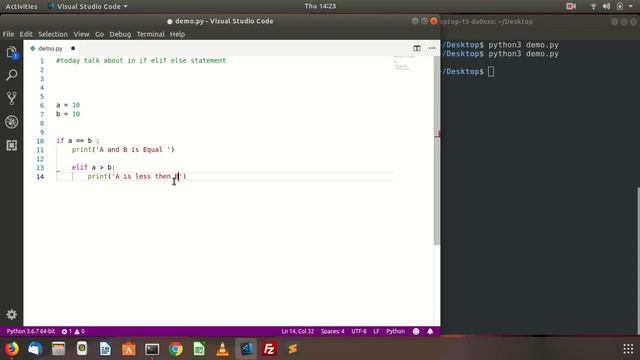This screenshot has width=640, height=360.
Task: Open the clock showing Thu 14:23
Action: point(320,6)
